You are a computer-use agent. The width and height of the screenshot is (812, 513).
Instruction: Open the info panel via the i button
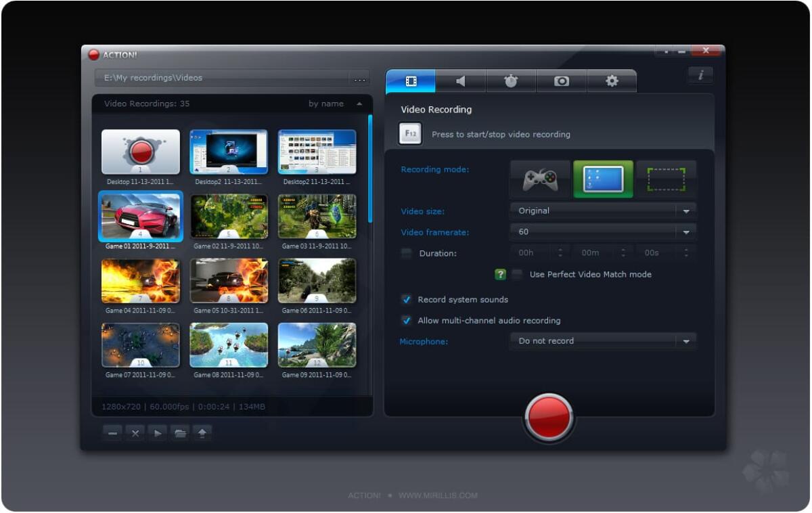[x=700, y=75]
